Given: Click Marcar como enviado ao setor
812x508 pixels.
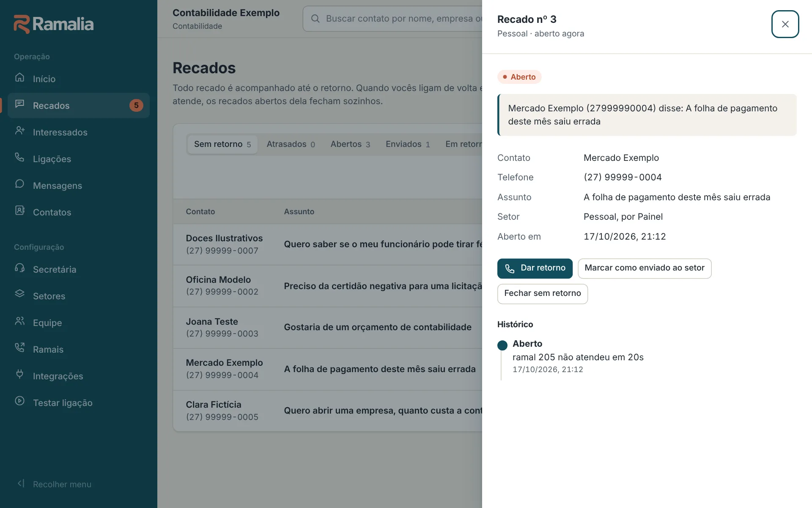Looking at the screenshot, I should pos(645,268).
